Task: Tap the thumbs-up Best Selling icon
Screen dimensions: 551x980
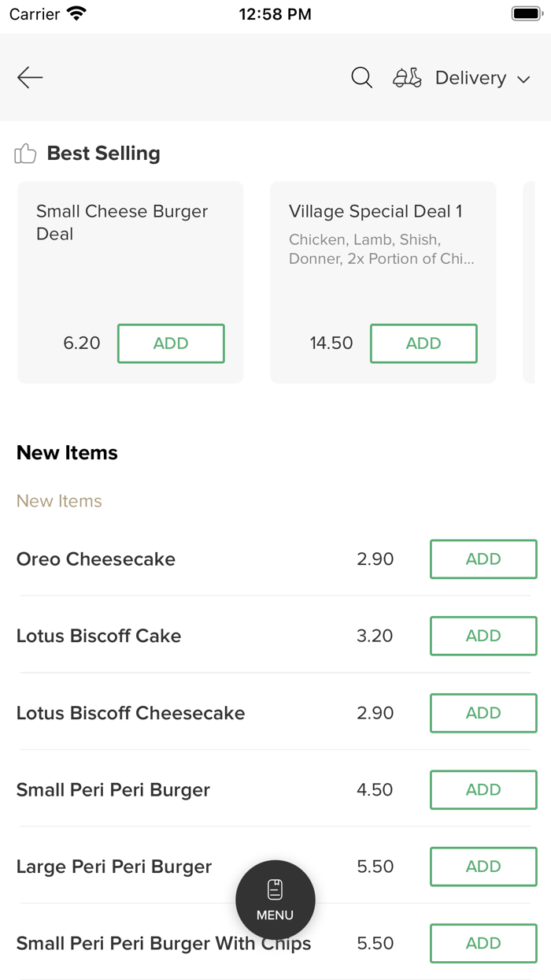Action: click(x=25, y=154)
